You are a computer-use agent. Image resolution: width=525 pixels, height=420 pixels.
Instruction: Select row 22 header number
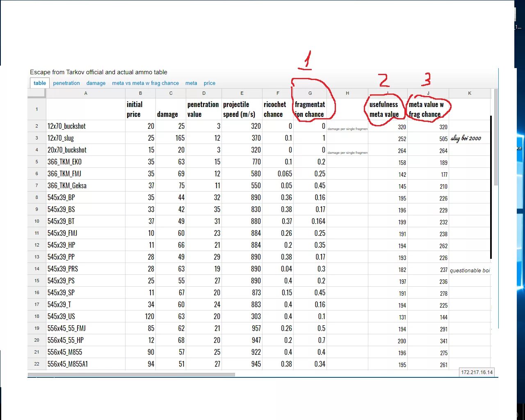37,364
